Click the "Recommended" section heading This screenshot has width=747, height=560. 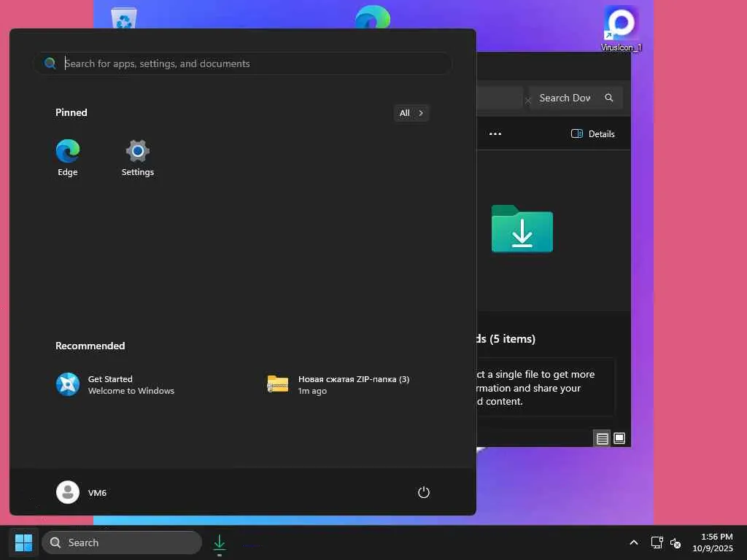pyautogui.click(x=90, y=346)
